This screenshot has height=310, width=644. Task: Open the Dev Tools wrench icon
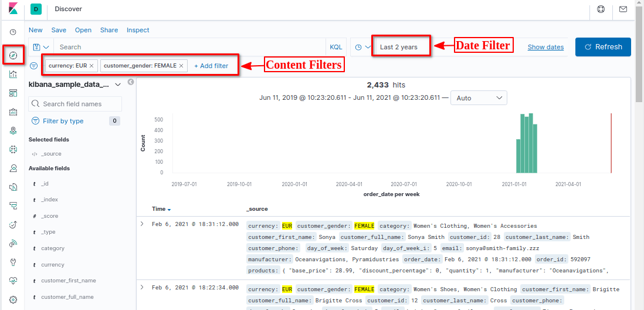[13, 262]
